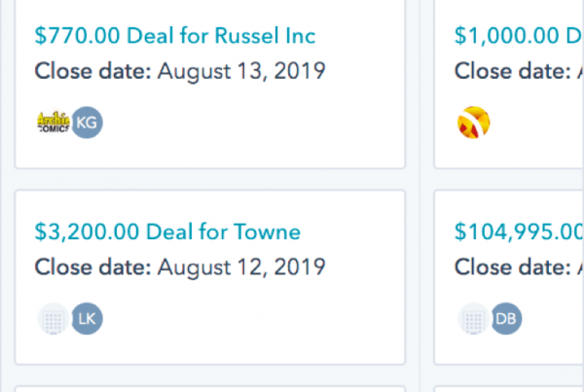Screen dimensions: 584x392
Task: Open the $104,995.00 deal link
Action: point(518,232)
